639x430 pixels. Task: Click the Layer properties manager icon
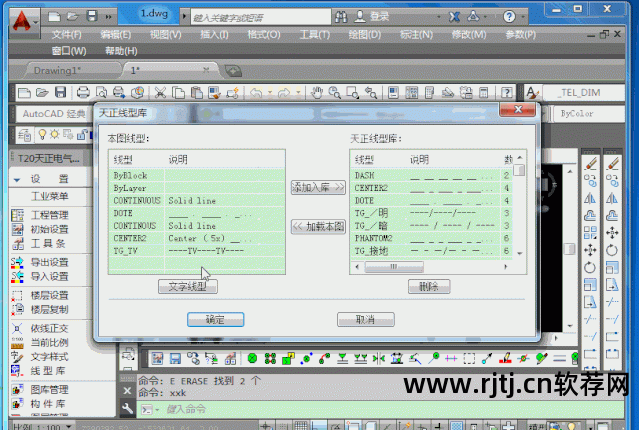(x=24, y=135)
